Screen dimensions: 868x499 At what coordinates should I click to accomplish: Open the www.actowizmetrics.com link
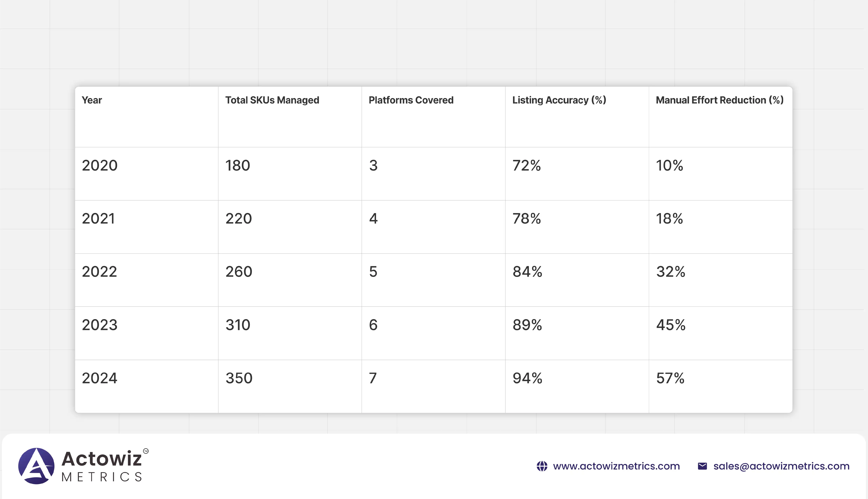[616, 466]
